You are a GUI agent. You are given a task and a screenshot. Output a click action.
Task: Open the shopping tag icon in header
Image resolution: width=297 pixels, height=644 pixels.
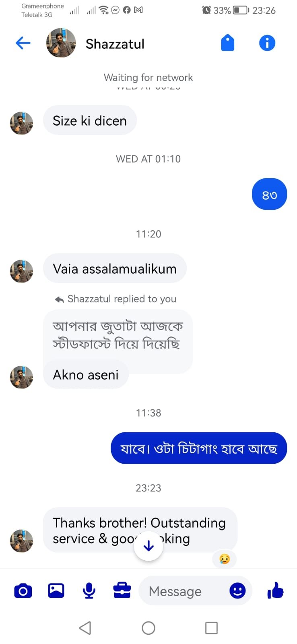(227, 43)
